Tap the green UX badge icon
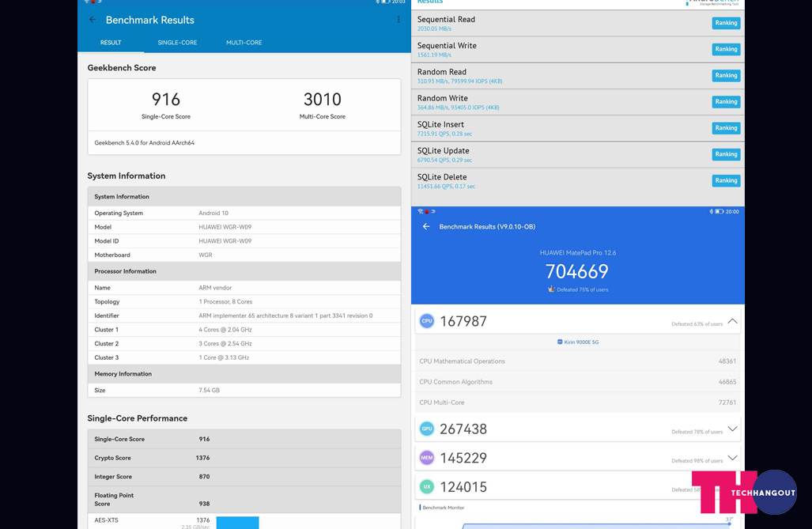812x529 pixels. point(427,487)
